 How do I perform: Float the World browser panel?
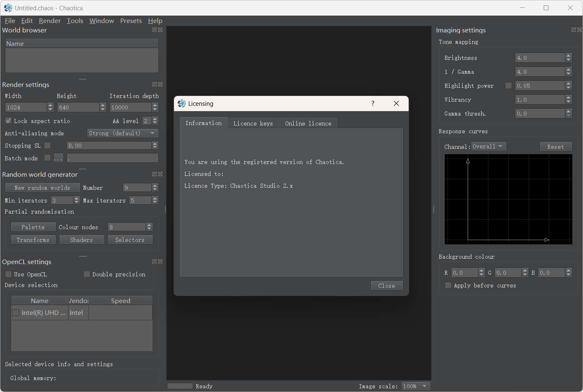154,30
